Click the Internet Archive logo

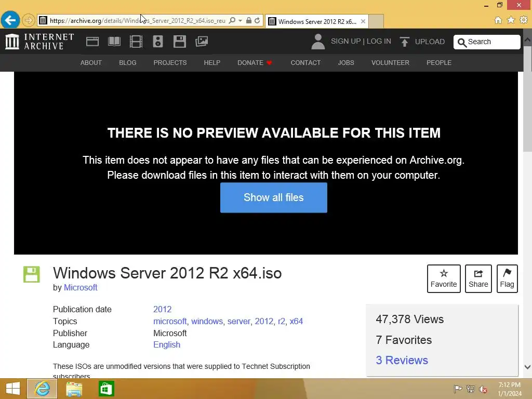pyautogui.click(x=39, y=42)
